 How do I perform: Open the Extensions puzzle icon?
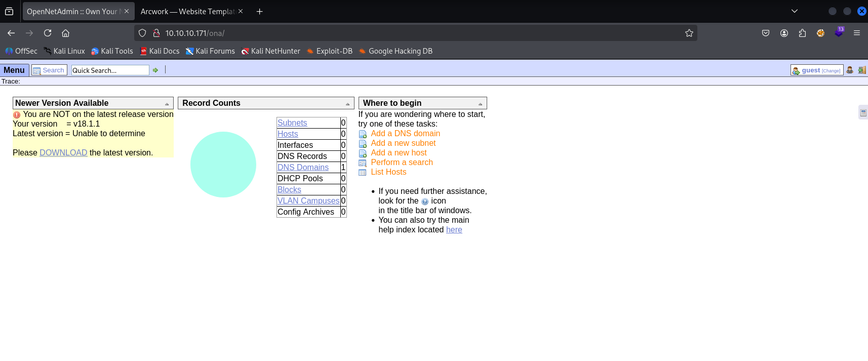pyautogui.click(x=802, y=33)
